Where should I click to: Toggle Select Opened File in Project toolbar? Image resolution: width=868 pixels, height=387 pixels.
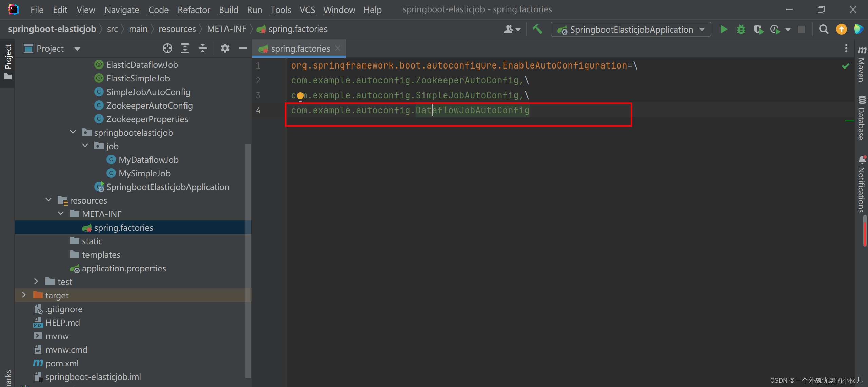coord(167,48)
